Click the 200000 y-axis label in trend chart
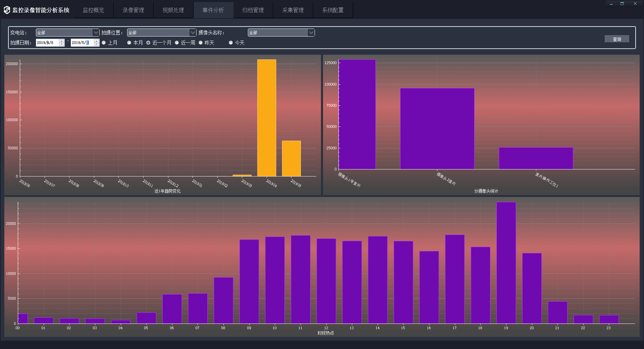 pyautogui.click(x=12, y=64)
